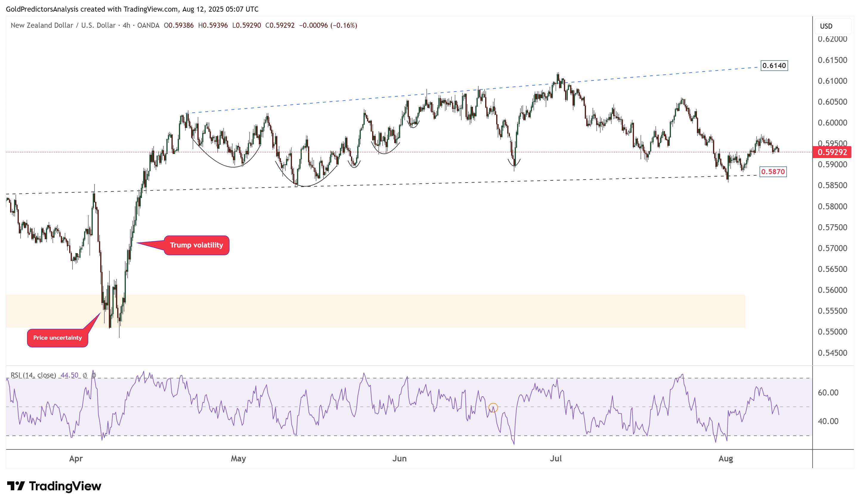The image size is (860, 504).
Task: Click the 0.60000 price axis label
Action: (832, 123)
